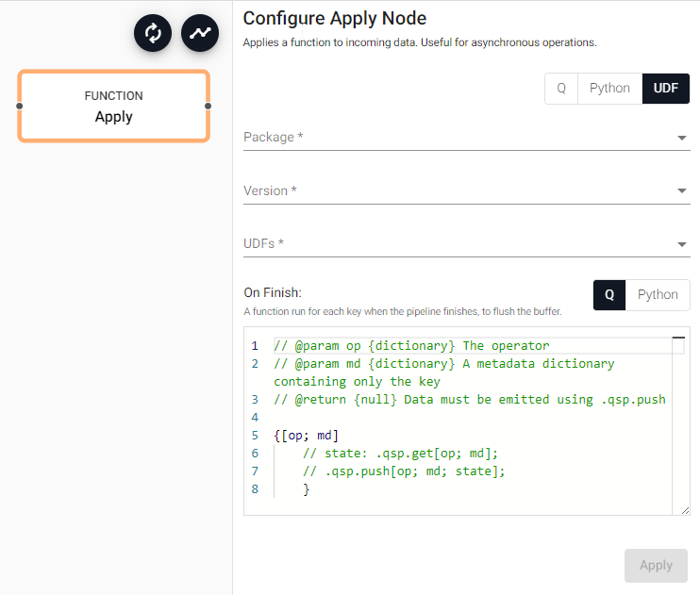
Task: Click the line chart icon button
Action: [200, 33]
